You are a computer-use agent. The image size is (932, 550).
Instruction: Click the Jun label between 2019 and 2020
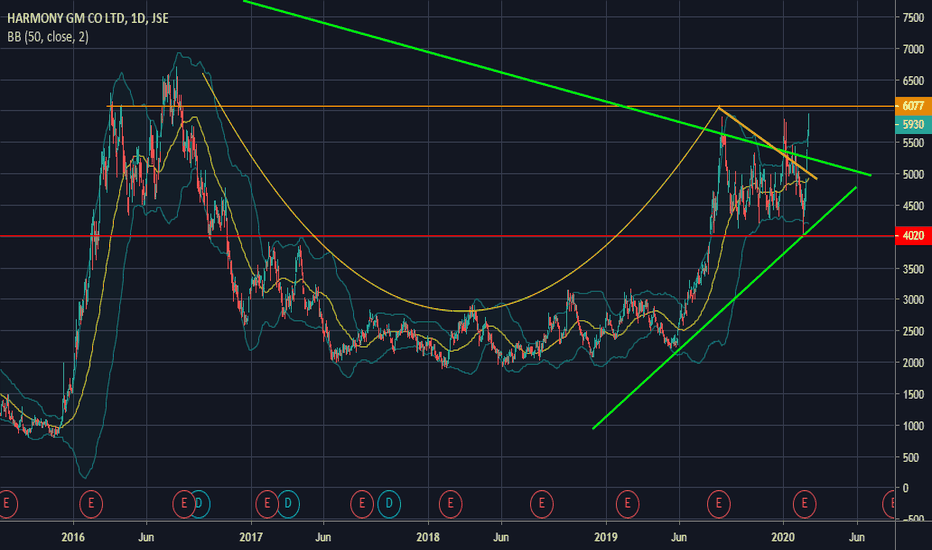(679, 538)
